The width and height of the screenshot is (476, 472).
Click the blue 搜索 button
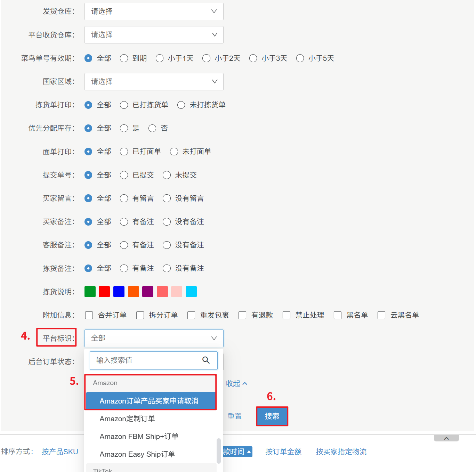[x=272, y=416]
